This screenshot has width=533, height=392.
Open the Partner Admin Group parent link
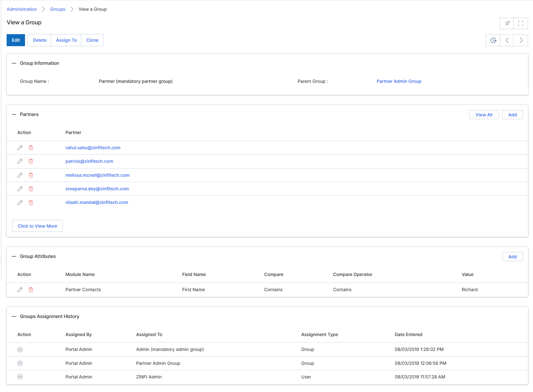(x=399, y=81)
